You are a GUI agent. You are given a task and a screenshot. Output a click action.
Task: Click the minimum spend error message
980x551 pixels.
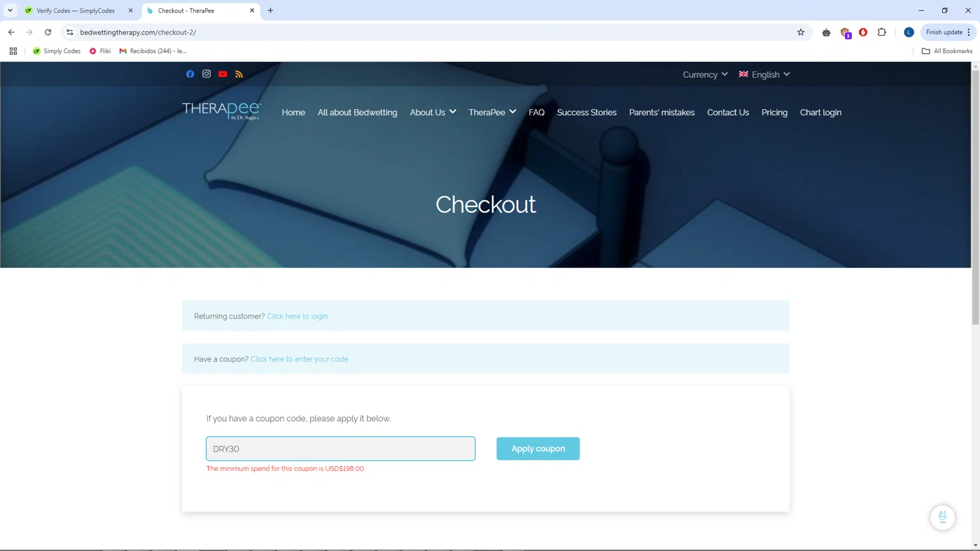(286, 469)
